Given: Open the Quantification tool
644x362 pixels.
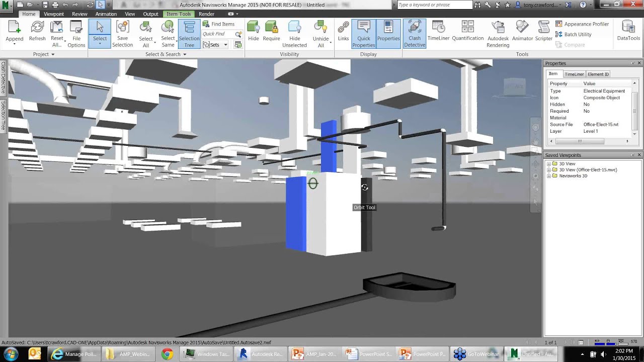Looking at the screenshot, I should (x=467, y=31).
